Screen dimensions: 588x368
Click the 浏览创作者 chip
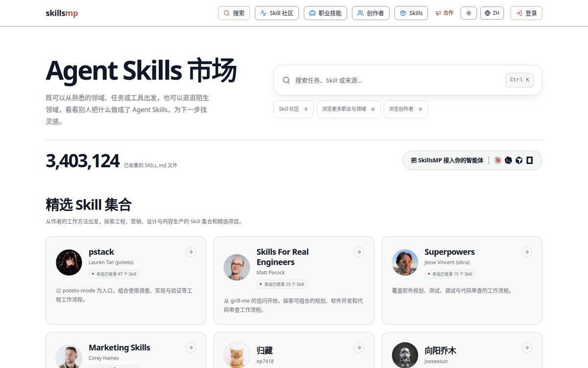pos(406,109)
